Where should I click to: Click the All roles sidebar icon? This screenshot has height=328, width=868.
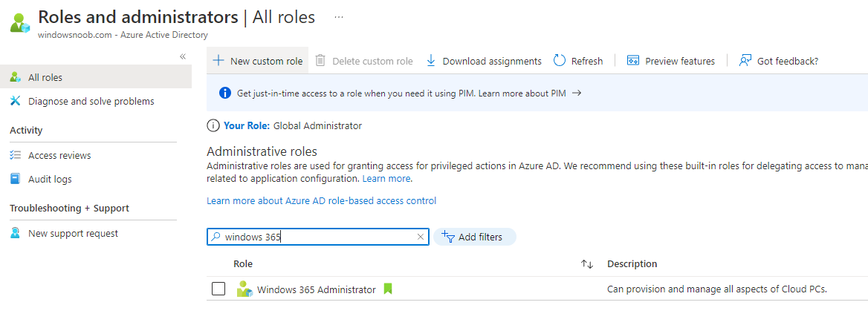coord(16,77)
